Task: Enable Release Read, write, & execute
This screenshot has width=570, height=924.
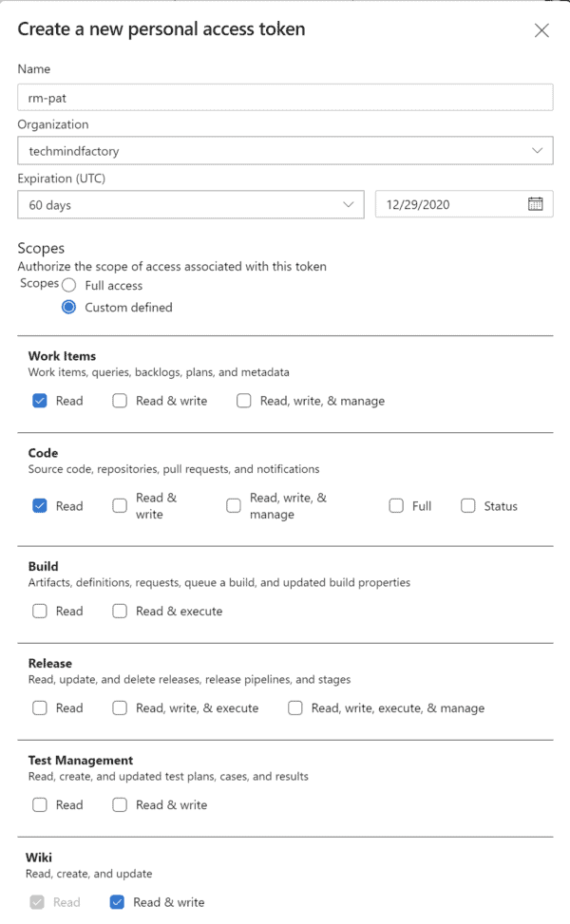Action: tap(120, 707)
